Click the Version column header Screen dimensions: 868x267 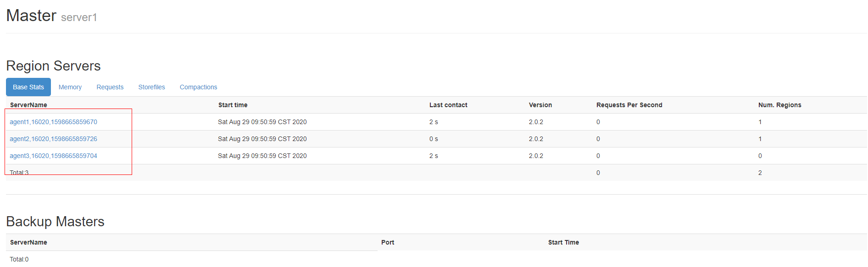tap(540, 105)
